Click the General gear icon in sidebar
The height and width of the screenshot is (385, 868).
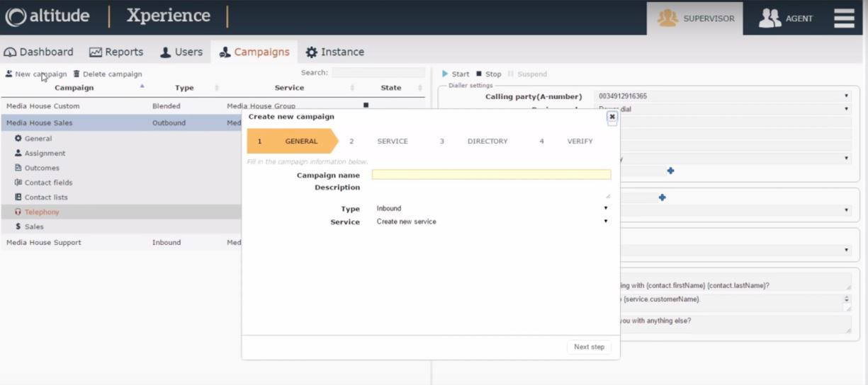point(18,139)
